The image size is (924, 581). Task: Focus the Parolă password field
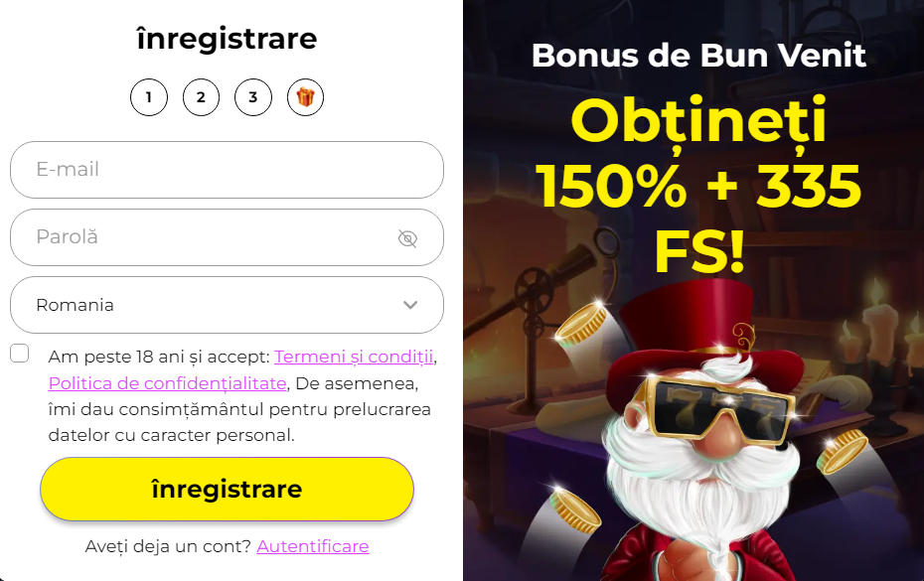227,237
